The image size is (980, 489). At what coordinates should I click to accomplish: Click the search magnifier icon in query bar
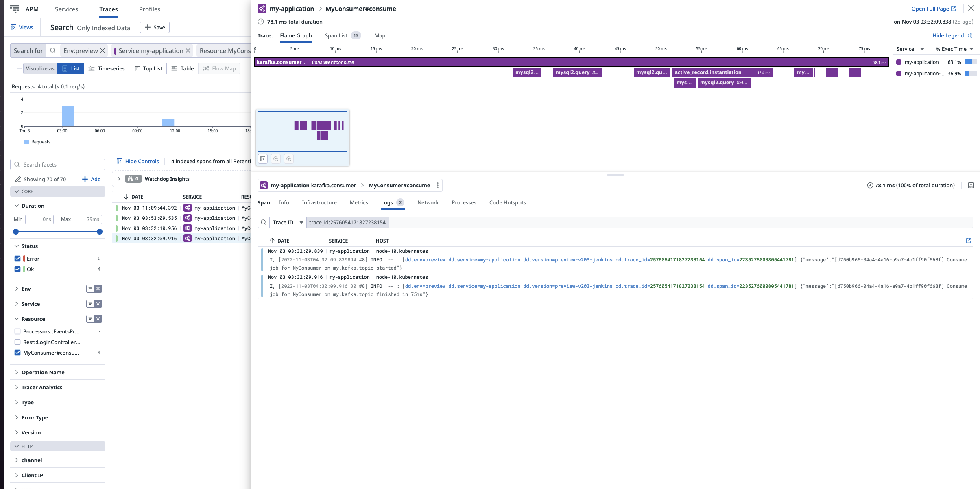[x=53, y=50]
